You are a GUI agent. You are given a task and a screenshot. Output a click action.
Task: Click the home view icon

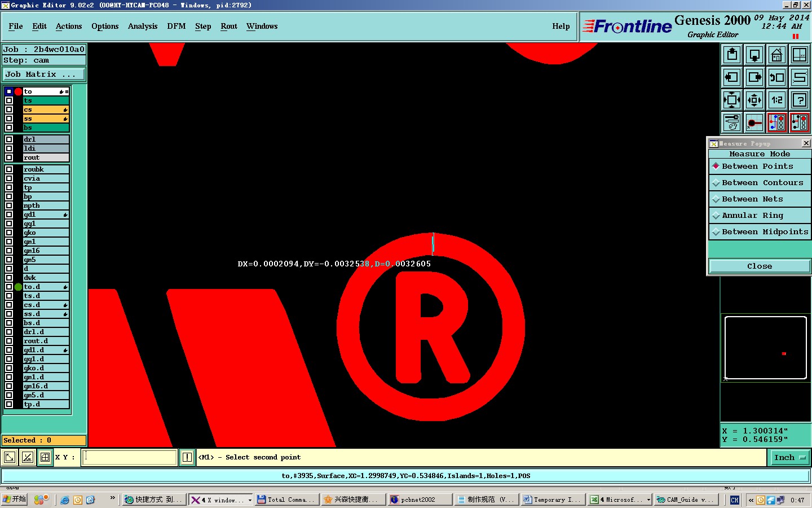tap(777, 55)
